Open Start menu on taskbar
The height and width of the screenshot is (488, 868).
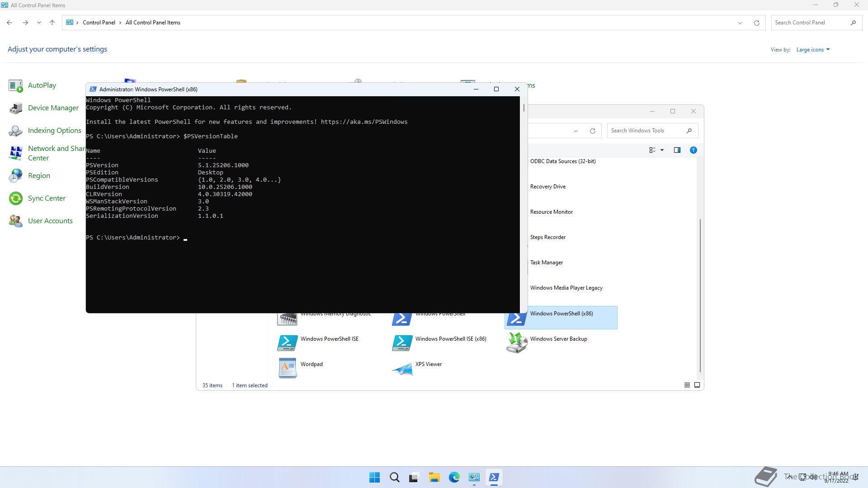374,477
